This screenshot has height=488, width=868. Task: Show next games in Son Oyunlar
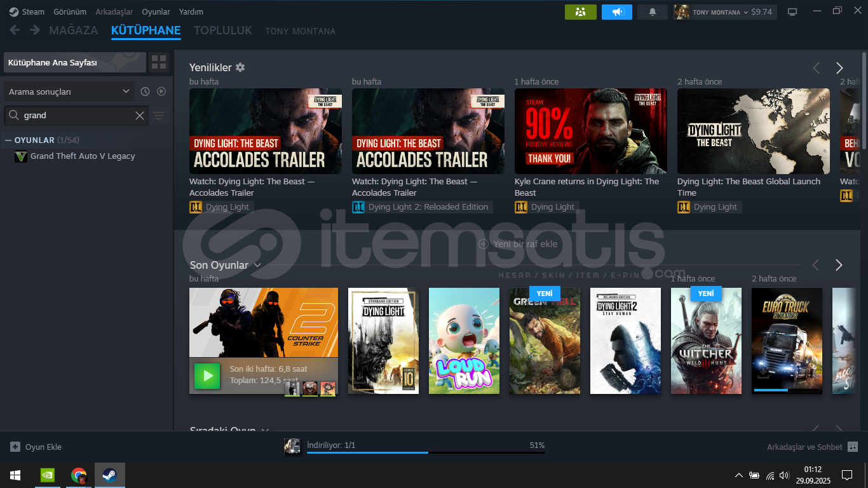point(839,265)
